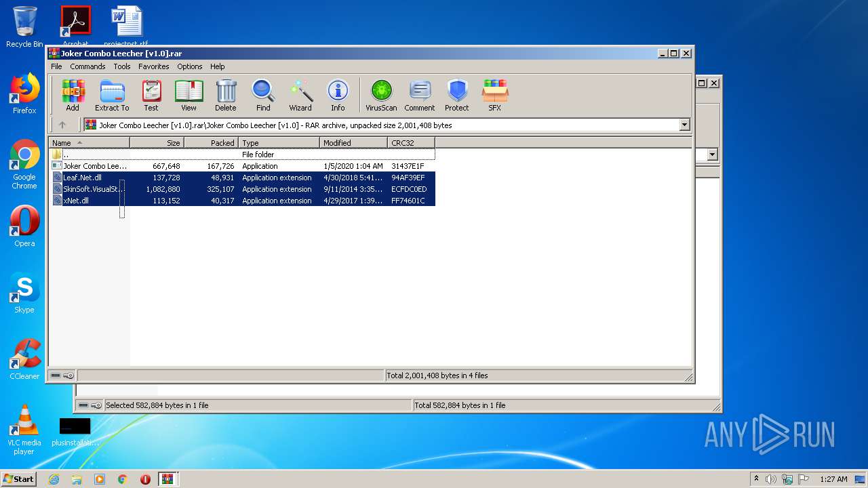Open the VLC media player shortcut
The image size is (868, 488).
pyautogui.click(x=24, y=430)
